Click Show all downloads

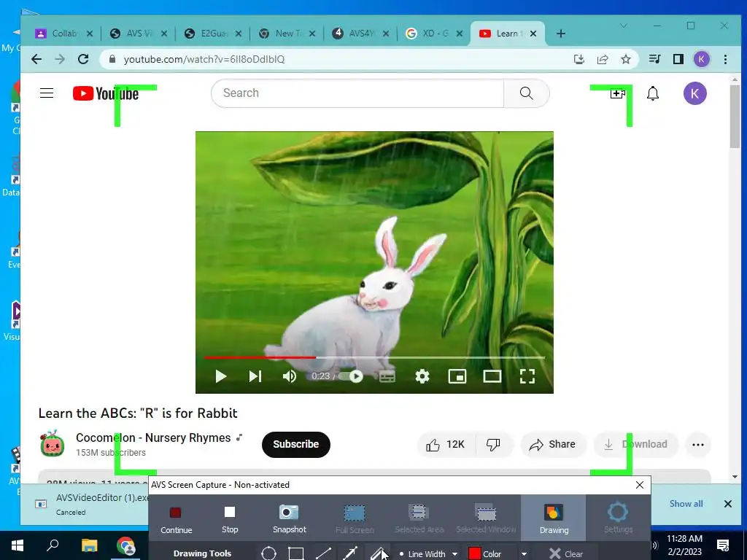pyautogui.click(x=686, y=504)
